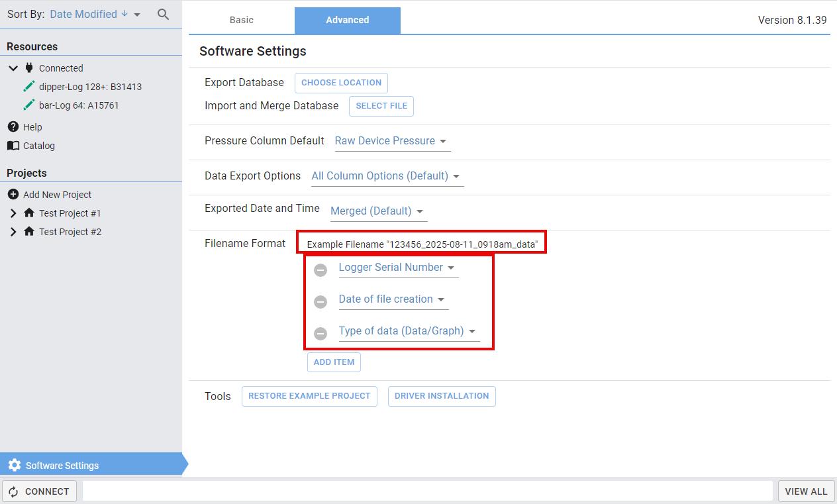
Task: Switch to the Advanced tab
Action: click(348, 20)
